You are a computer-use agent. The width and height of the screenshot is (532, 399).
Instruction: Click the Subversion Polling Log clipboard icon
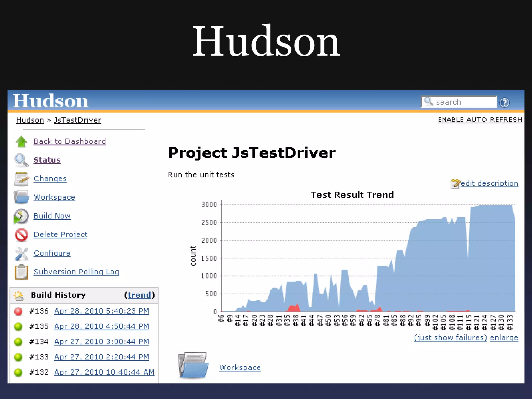coord(21,272)
